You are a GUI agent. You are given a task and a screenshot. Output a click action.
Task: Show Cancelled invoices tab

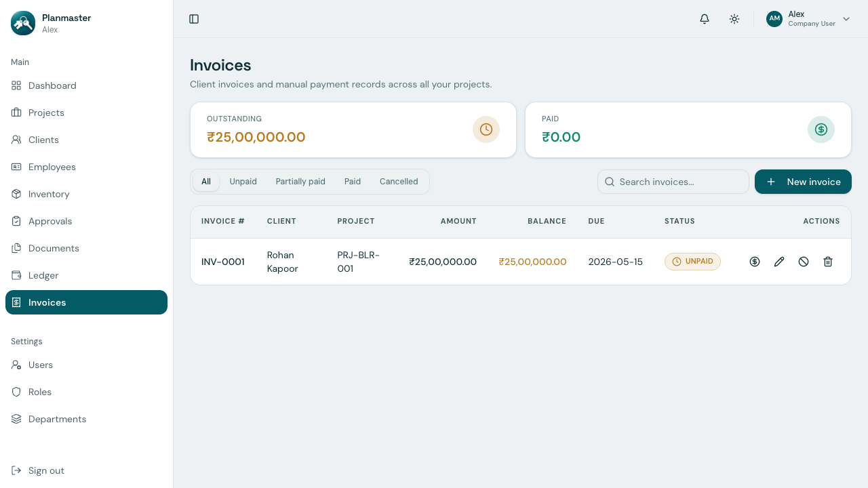(399, 182)
